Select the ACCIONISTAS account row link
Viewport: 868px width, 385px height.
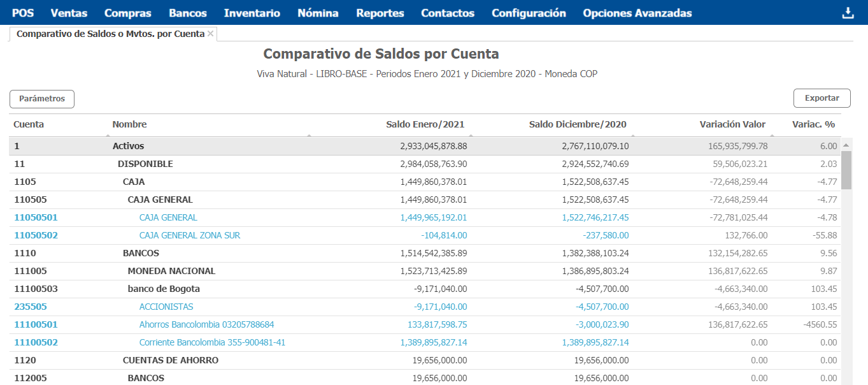(166, 307)
